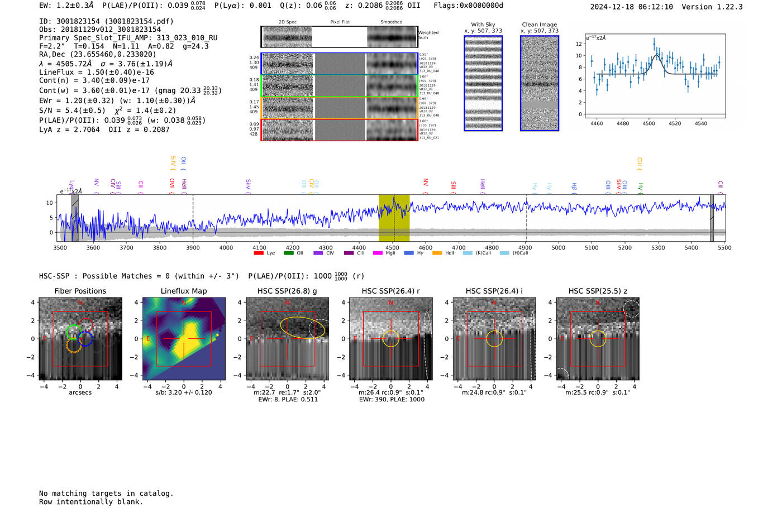Click the timestamp 2024-12-18 06:12:10

point(632,7)
